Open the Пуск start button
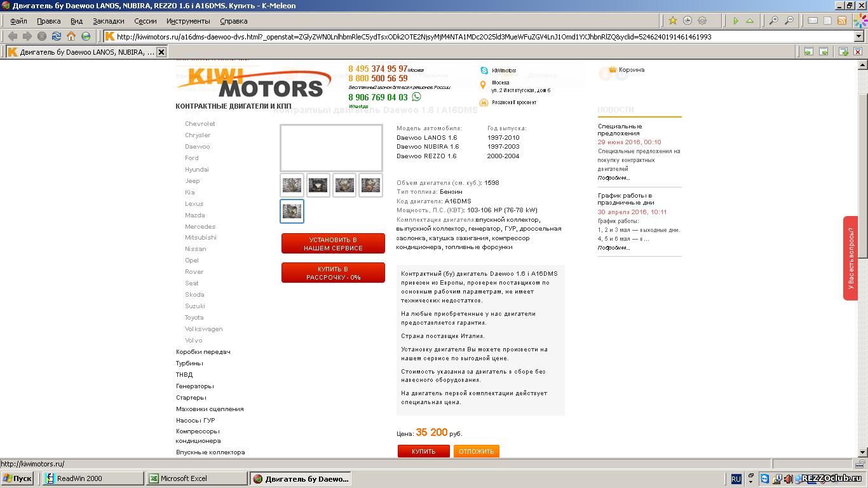Screen dimensions: 868x488 coord(17,478)
